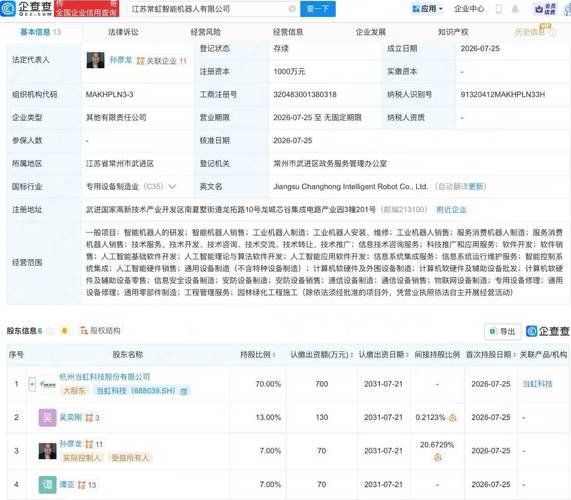Image resolution: width=571 pixels, height=500 pixels.
Task: Open shareholder 吴奕刚 name link
Action: click(x=71, y=417)
